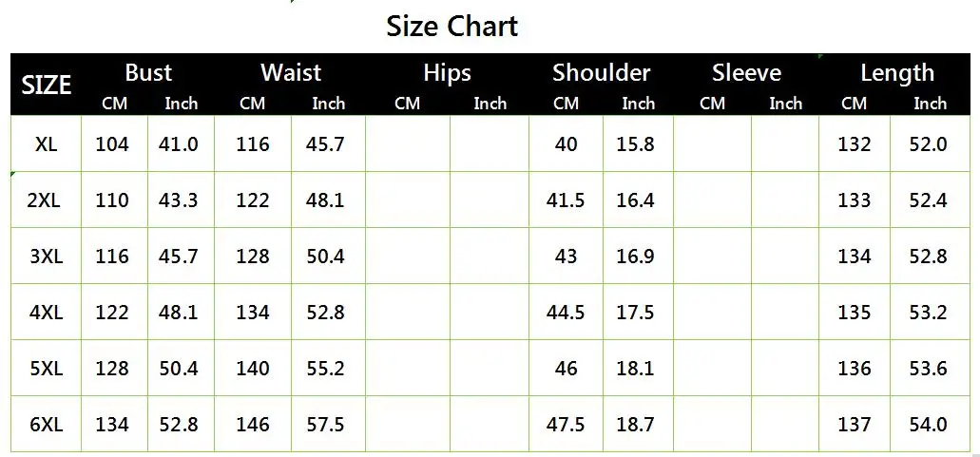980x457 pixels.
Task: Click the 5XL length value 136
Action: coord(854,369)
